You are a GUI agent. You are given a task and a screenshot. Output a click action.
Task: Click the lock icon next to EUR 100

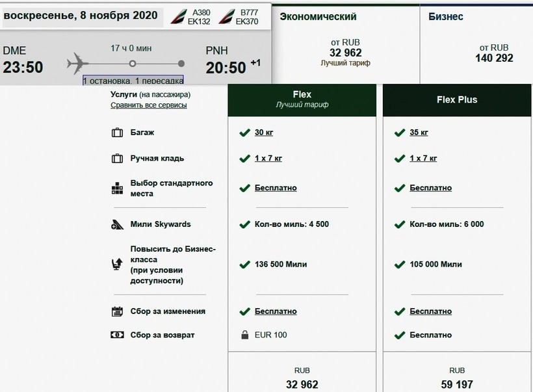[x=244, y=335]
